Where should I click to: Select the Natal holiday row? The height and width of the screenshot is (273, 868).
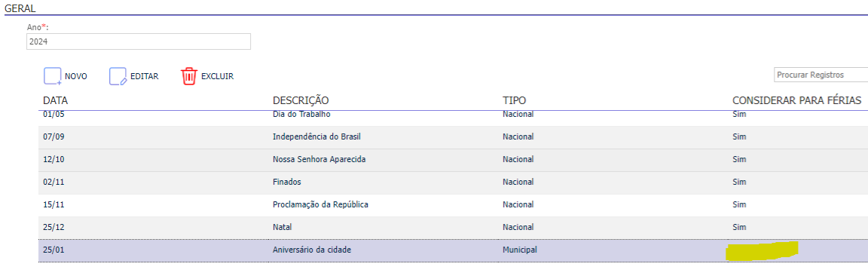453,228
